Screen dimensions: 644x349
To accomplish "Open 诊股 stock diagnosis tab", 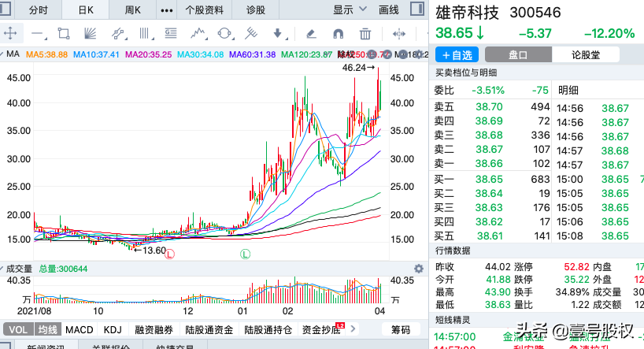I will click(255, 10).
